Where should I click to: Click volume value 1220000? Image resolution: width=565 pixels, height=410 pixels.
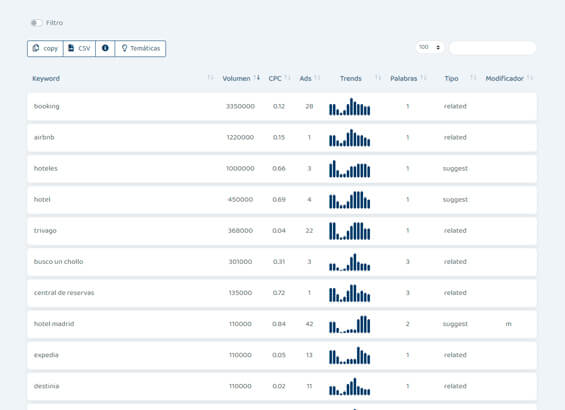(x=240, y=137)
